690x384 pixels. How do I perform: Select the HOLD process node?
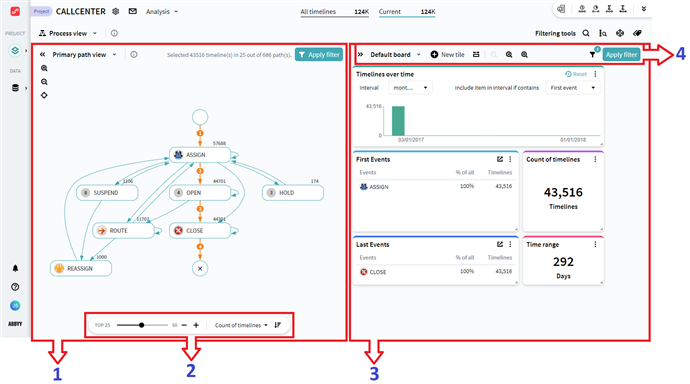pyautogui.click(x=293, y=193)
